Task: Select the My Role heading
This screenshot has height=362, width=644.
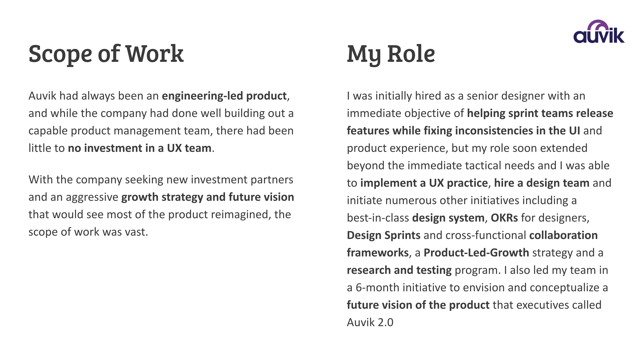Action: coord(391,54)
